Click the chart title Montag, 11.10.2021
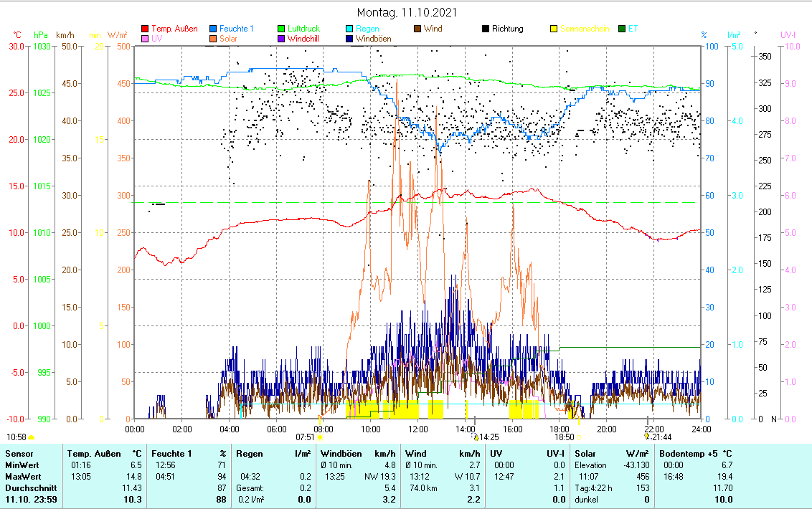Screen dimensions: 812x509 [x=406, y=13]
